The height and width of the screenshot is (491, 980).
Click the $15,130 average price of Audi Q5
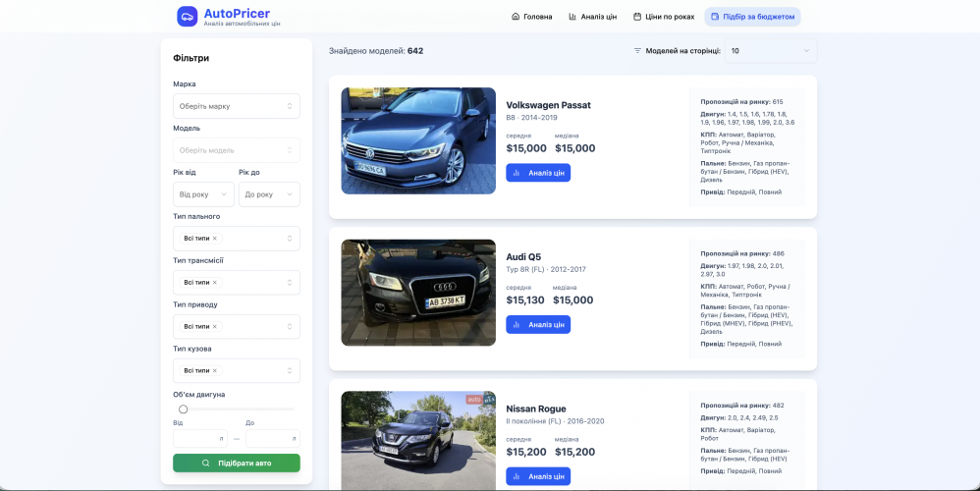(x=525, y=300)
